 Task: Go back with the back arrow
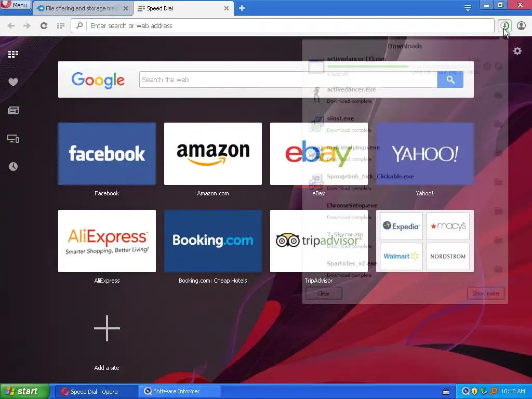coord(11,26)
